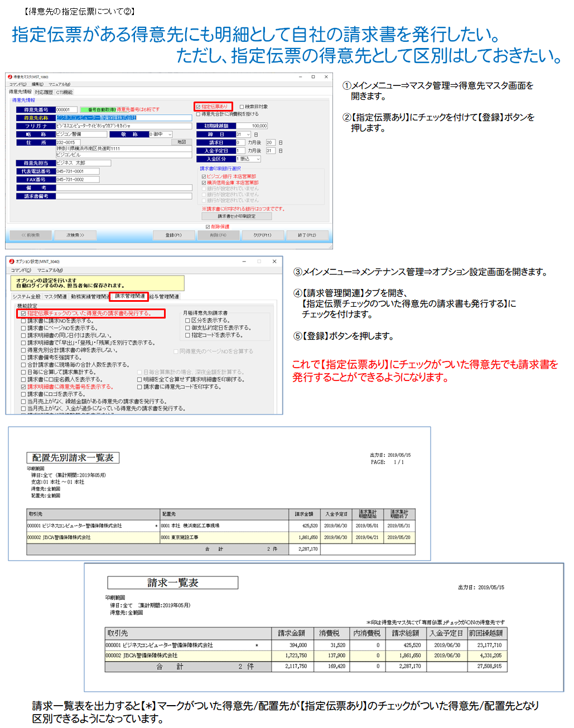Click the 地図 button beside the address
This screenshot has width=574, height=728.
click(x=182, y=142)
